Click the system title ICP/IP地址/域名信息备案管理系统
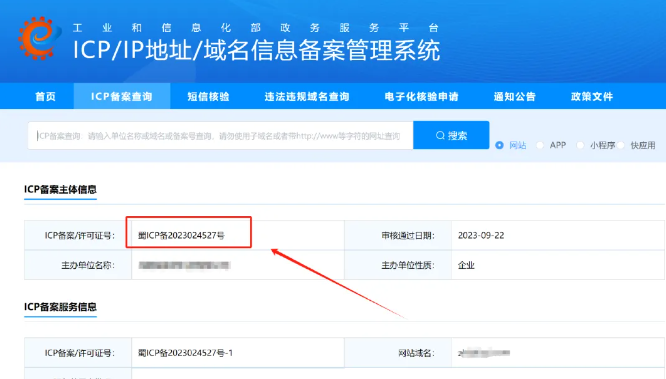The width and height of the screenshot is (666, 379). click(x=257, y=50)
